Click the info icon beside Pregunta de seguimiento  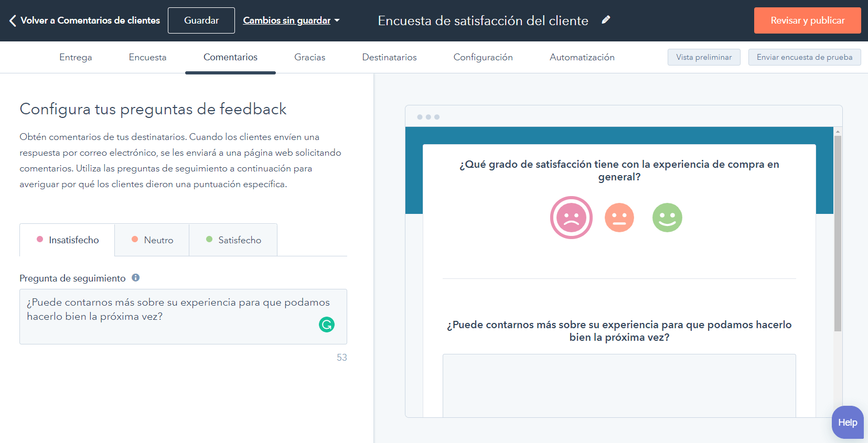136,278
